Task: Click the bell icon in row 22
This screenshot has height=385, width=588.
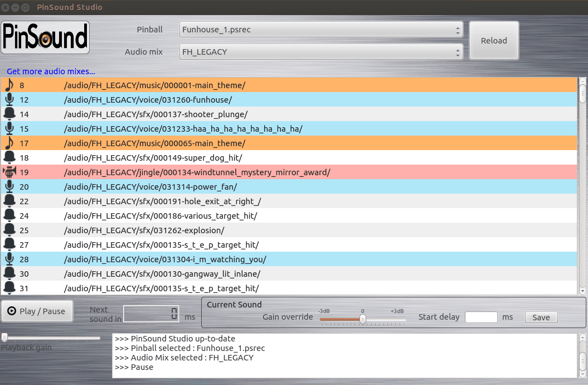Action: tap(9, 201)
